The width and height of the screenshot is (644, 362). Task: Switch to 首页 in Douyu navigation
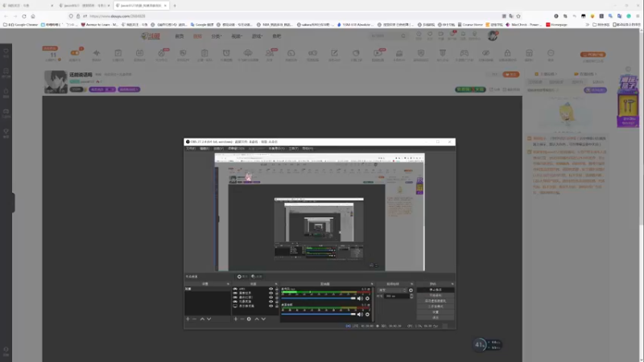pos(180,36)
